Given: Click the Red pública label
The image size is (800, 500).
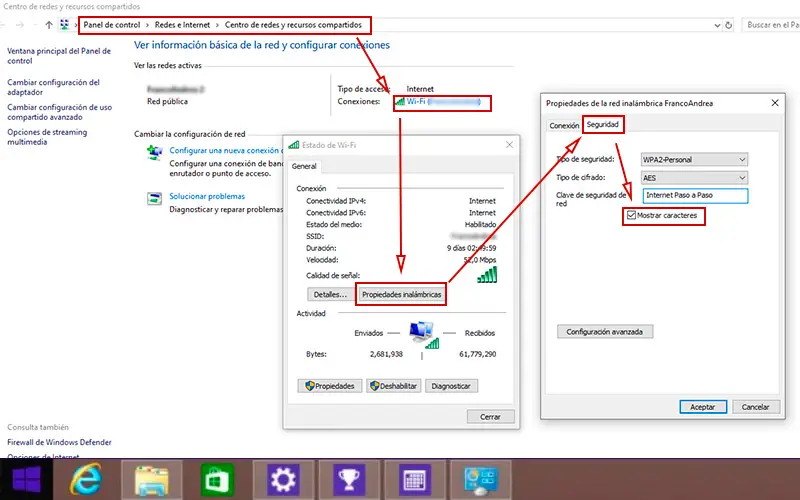Looking at the screenshot, I should (167, 102).
